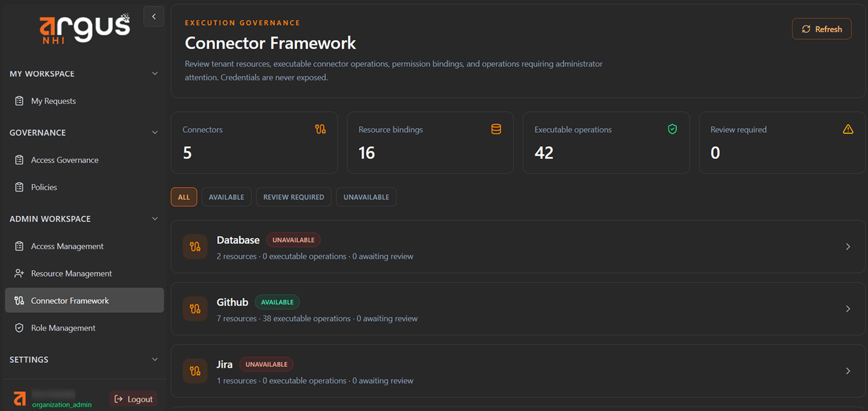Open Access Management page
The height and width of the screenshot is (411, 868).
[x=85, y=246]
